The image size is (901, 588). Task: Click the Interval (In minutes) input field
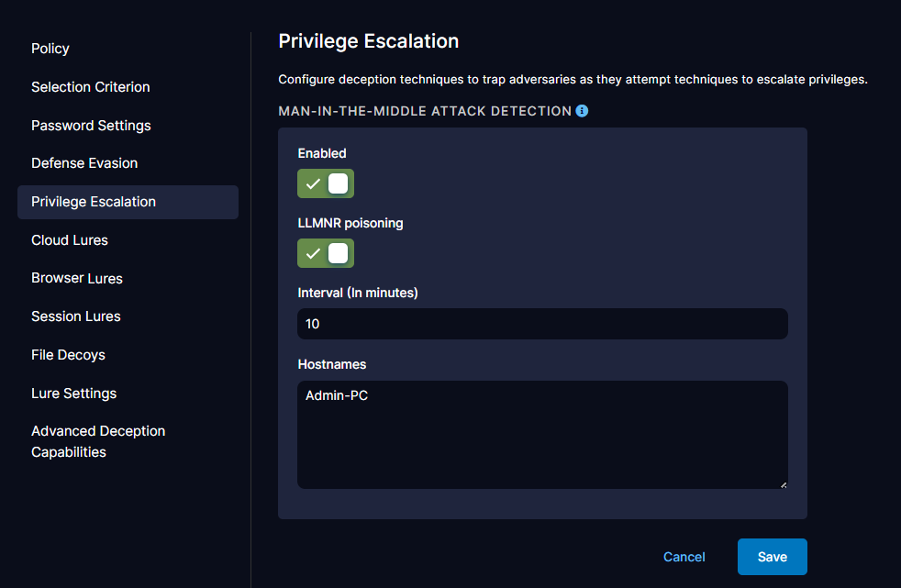click(542, 324)
